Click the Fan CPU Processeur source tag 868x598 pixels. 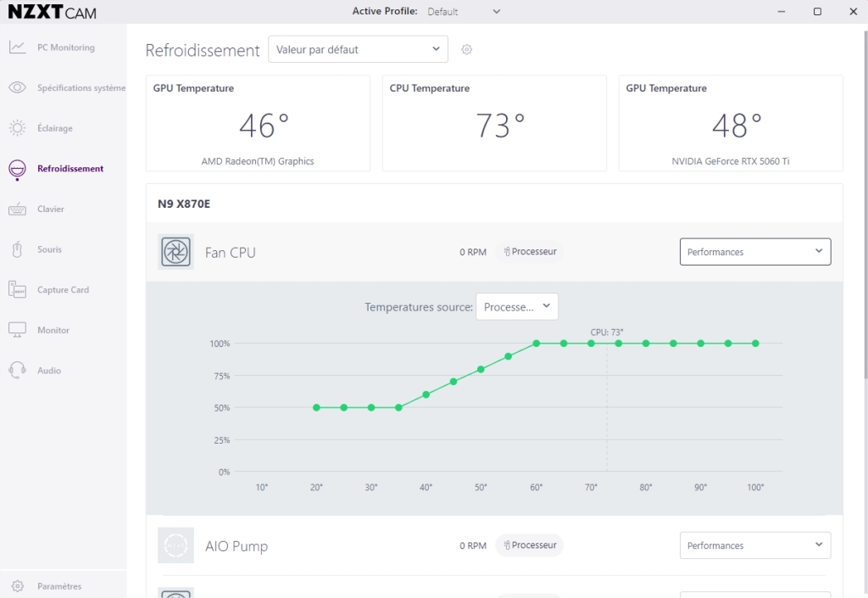(530, 251)
